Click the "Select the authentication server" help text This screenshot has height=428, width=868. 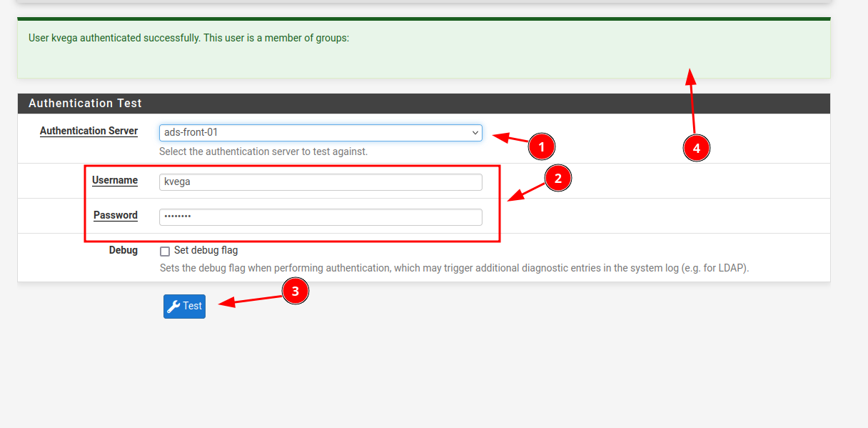coord(263,151)
